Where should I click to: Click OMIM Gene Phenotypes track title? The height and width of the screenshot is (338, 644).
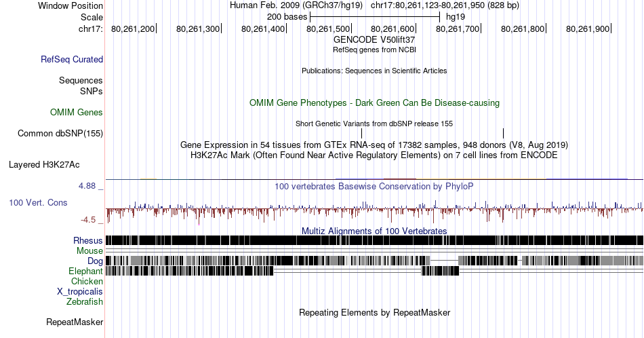coord(374,102)
